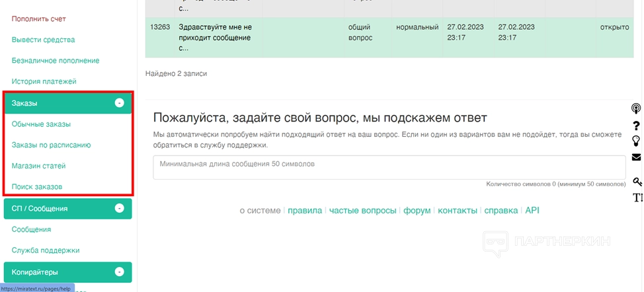The width and height of the screenshot is (644, 292).
Task: Open Поиск заказов menu item
Action: click(37, 186)
